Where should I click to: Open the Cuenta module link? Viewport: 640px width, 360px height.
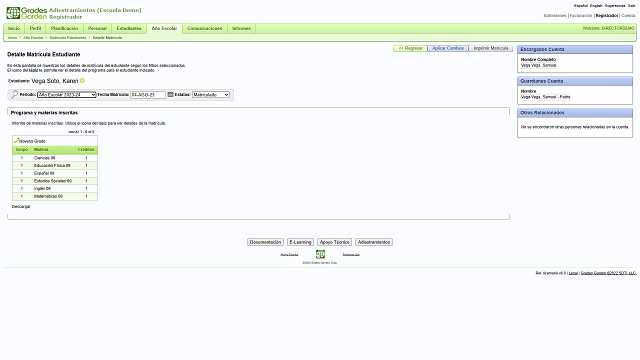[x=628, y=16]
